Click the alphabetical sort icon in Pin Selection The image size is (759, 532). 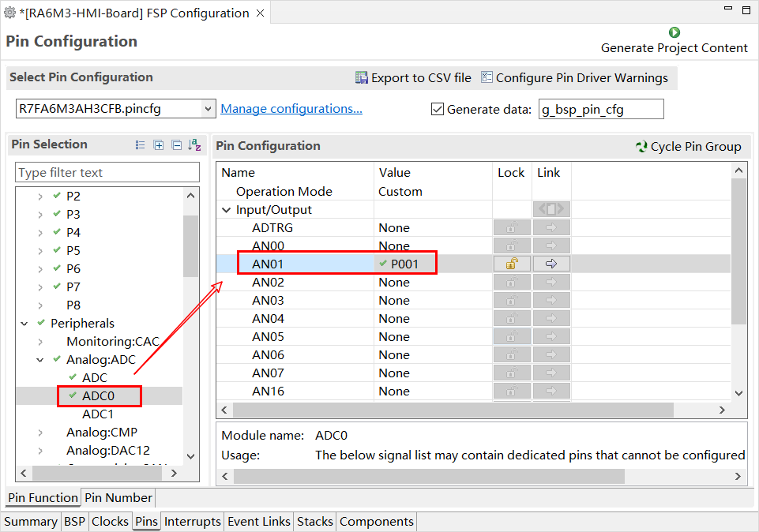(194, 145)
